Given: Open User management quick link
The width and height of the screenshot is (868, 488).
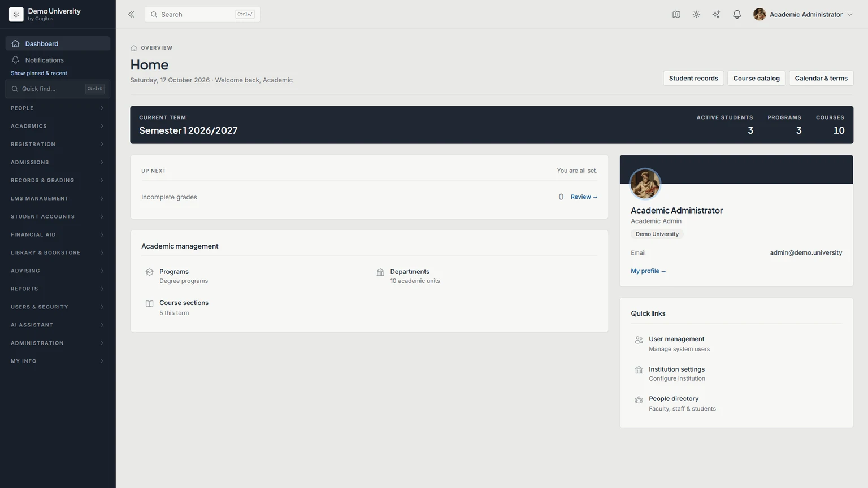Looking at the screenshot, I should click(736, 343).
